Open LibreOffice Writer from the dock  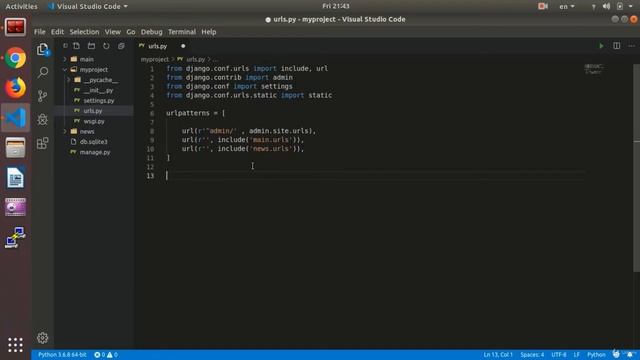click(x=16, y=178)
